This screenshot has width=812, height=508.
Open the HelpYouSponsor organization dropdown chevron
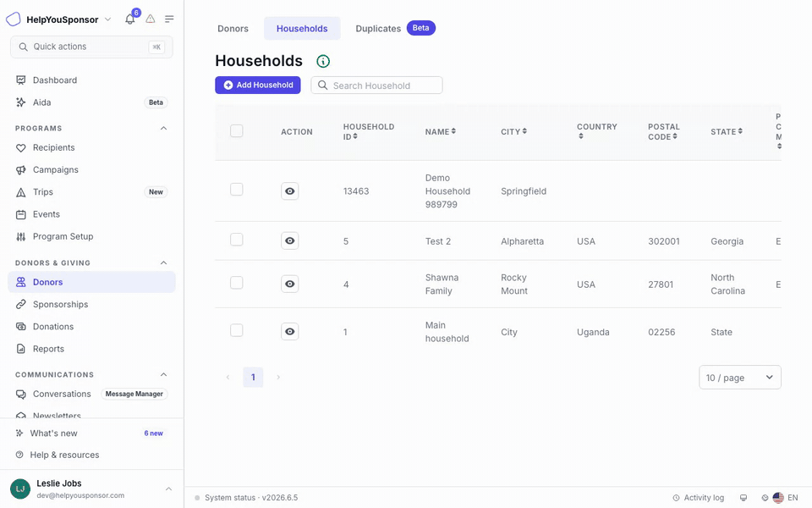(107, 19)
